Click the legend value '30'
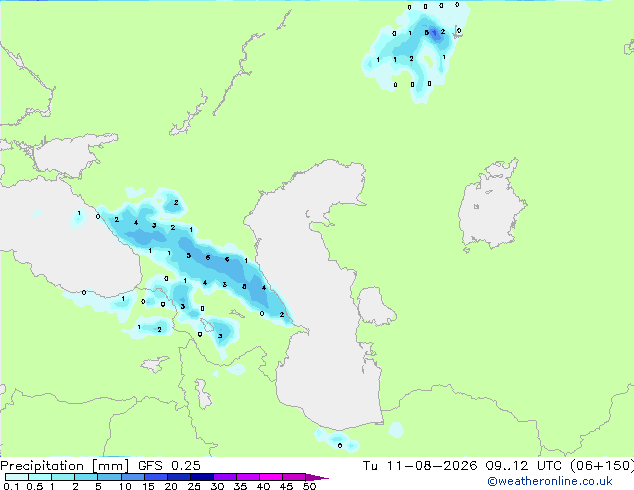The width and height of the screenshot is (634, 490). (217, 486)
